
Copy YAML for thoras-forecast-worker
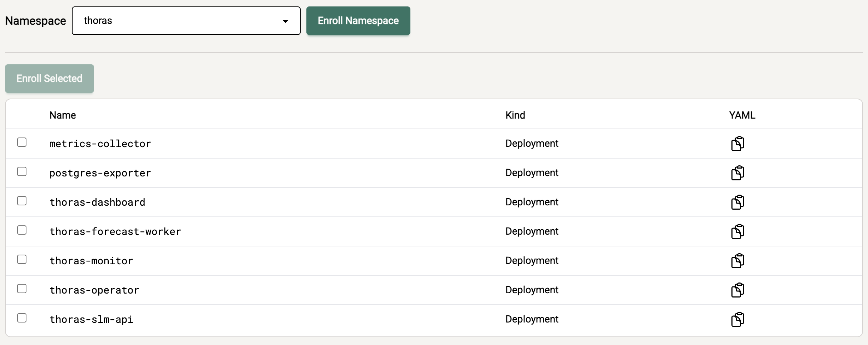pos(738,231)
